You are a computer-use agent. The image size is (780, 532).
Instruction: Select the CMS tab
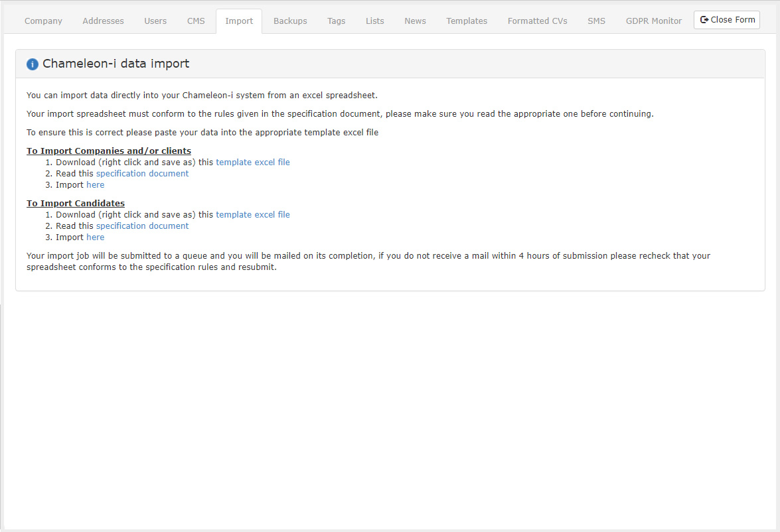196,21
